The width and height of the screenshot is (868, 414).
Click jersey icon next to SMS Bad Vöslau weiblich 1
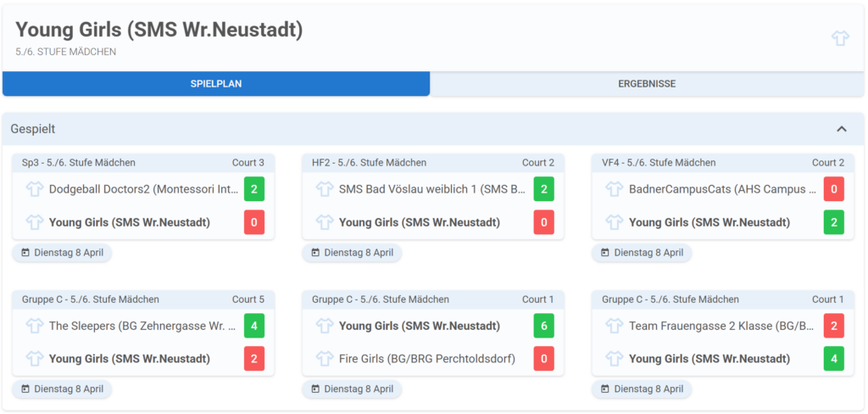tap(325, 189)
